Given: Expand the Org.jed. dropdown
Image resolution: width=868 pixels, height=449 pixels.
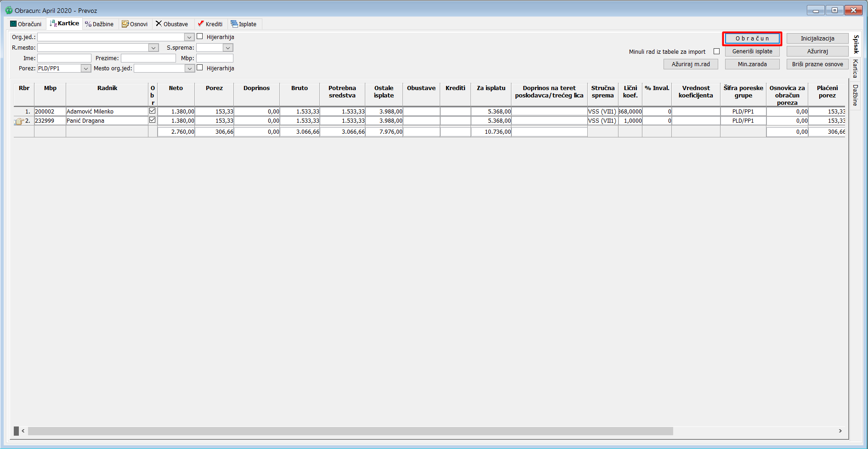Looking at the screenshot, I should [189, 37].
